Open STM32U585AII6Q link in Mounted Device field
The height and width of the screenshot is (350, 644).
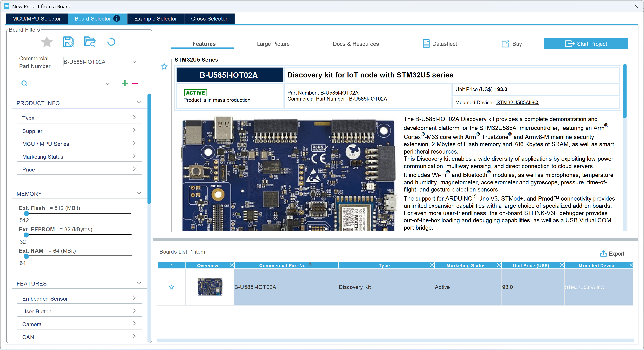tap(517, 102)
